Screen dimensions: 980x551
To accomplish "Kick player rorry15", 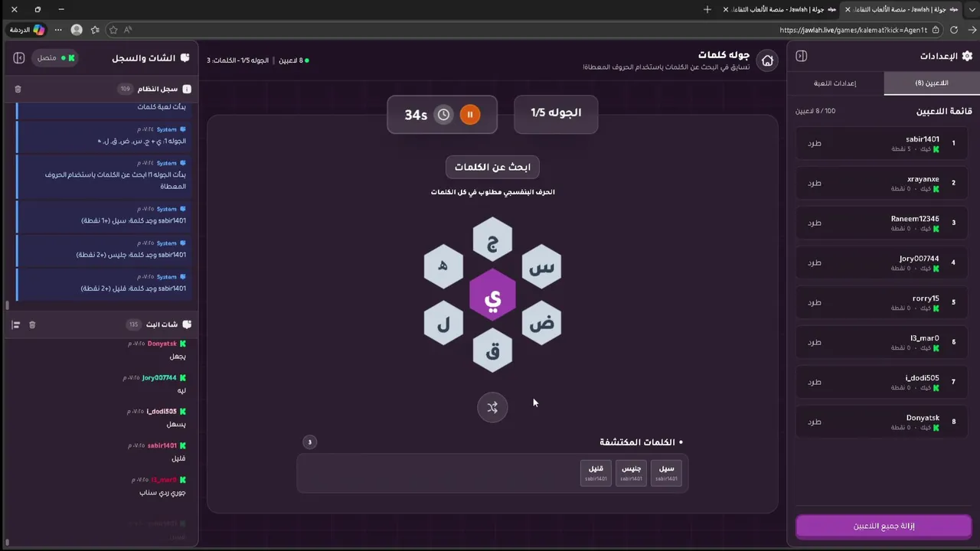I will click(x=815, y=302).
